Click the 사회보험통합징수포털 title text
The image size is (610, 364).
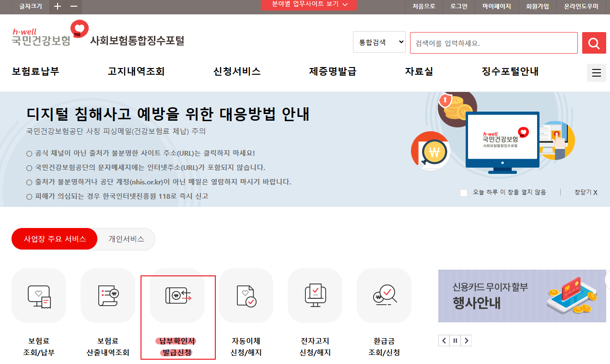137,41
